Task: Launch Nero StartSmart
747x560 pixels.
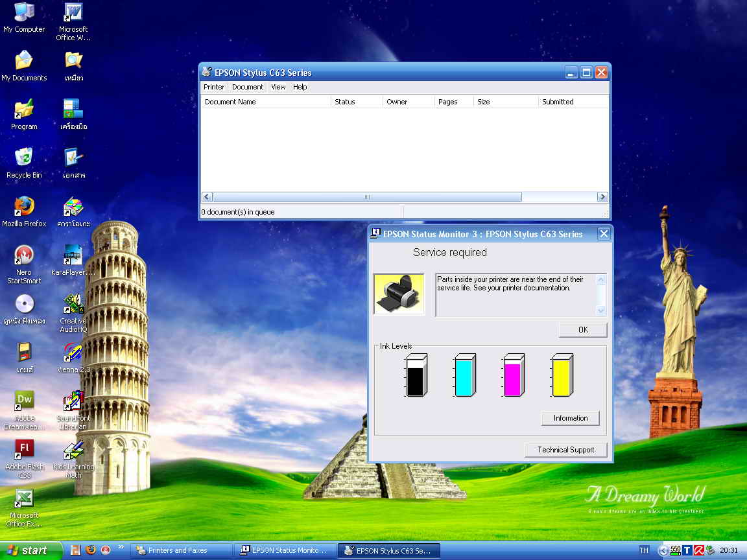Action: click(24, 264)
